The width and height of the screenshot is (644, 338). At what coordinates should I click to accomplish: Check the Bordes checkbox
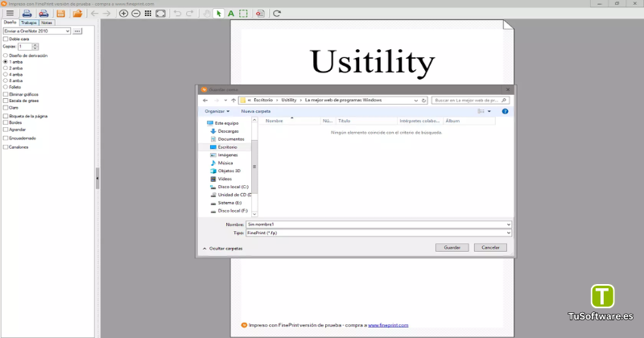pyautogui.click(x=6, y=122)
